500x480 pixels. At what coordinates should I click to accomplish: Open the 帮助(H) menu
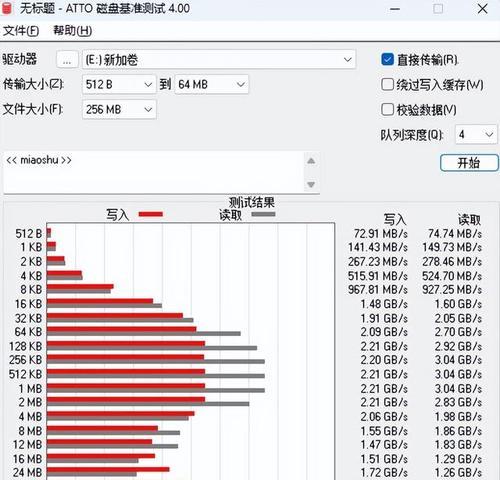[73, 31]
